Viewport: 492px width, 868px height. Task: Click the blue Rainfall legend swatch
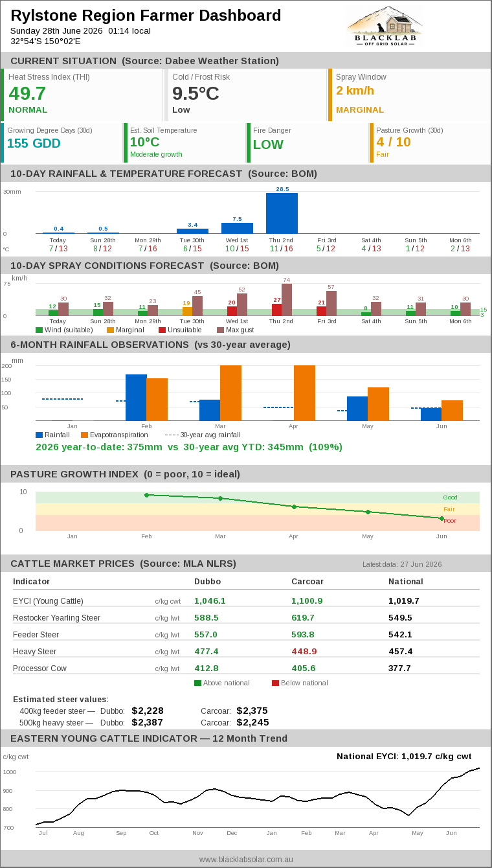39,435
